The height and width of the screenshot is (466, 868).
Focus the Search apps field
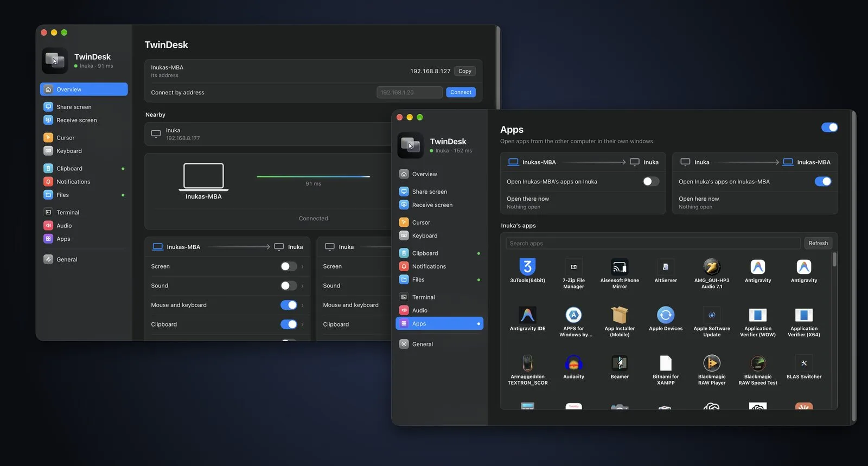pyautogui.click(x=653, y=243)
